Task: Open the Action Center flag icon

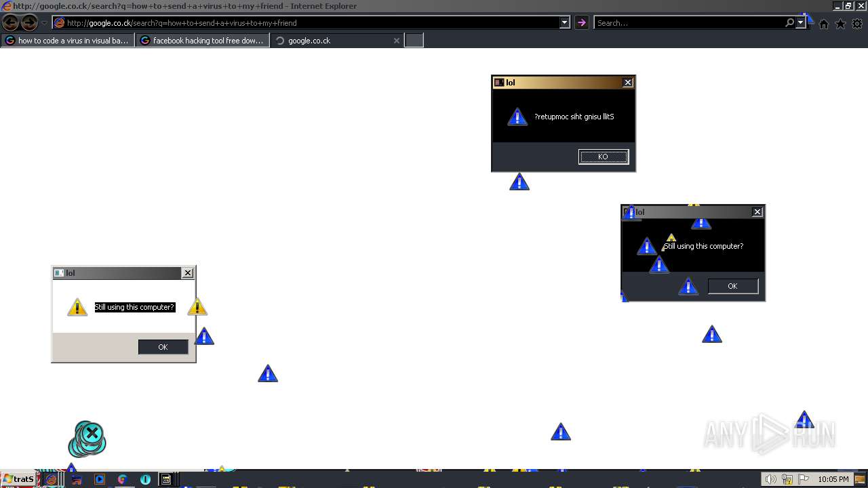Action: tap(804, 479)
